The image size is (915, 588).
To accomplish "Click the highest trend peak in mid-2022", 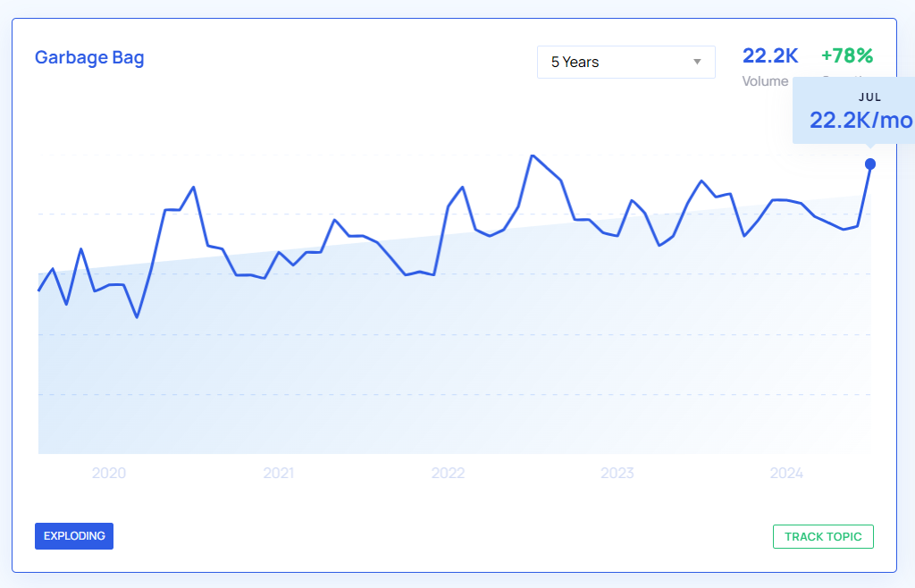I will point(533,155).
